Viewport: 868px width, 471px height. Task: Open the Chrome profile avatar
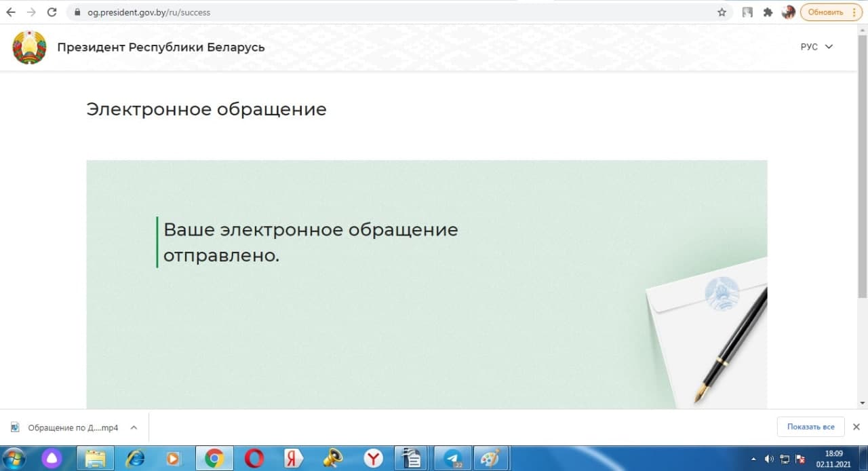(788, 12)
